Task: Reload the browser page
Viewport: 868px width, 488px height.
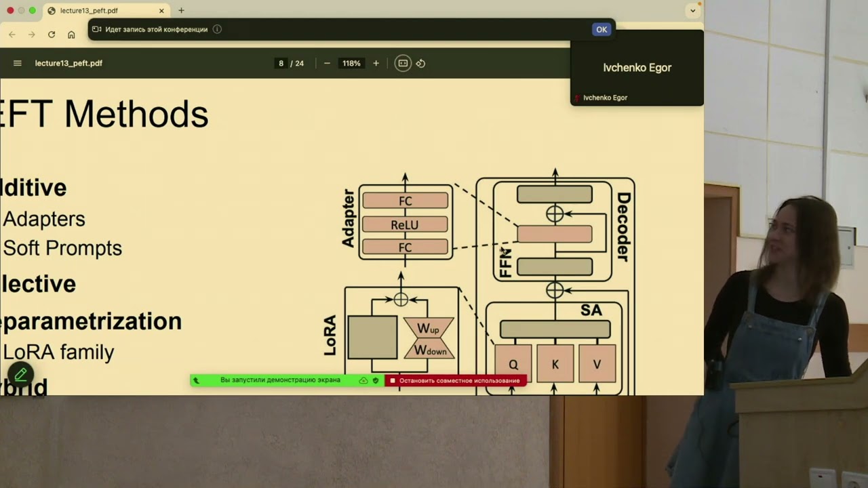Action: (x=51, y=34)
